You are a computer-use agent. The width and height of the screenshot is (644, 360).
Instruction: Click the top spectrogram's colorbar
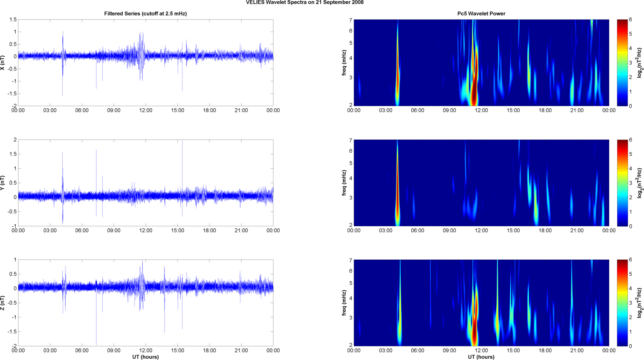pyautogui.click(x=622, y=63)
